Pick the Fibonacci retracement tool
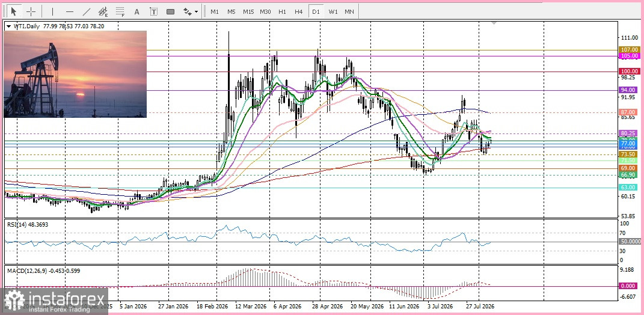 tap(120, 11)
